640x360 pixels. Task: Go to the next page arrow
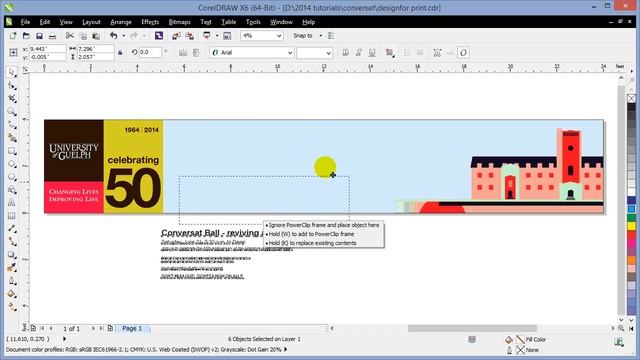pyautogui.click(x=93, y=328)
